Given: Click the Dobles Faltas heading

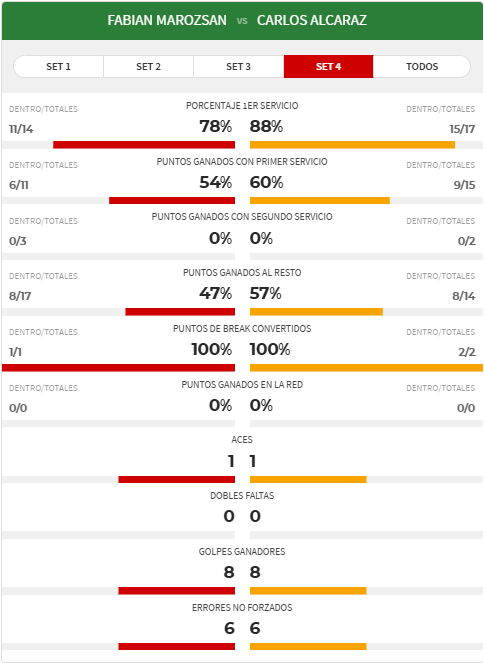Looking at the screenshot, I should [x=242, y=496].
